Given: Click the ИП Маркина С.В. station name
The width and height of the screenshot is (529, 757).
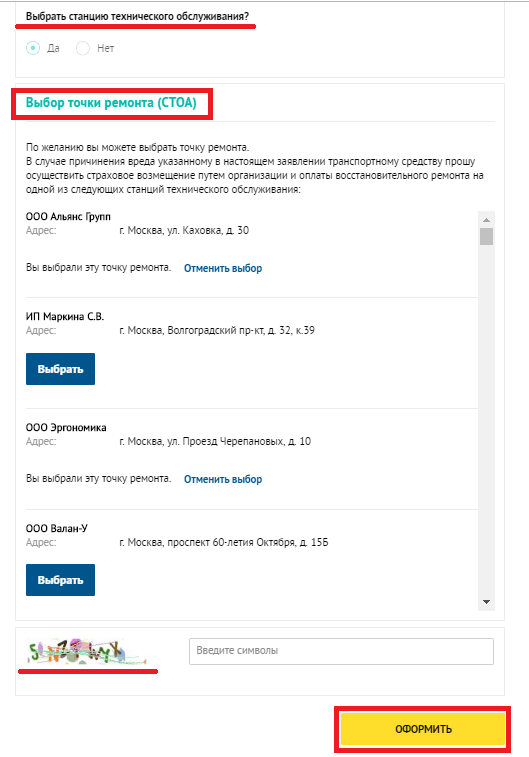Looking at the screenshot, I should (x=65, y=317).
